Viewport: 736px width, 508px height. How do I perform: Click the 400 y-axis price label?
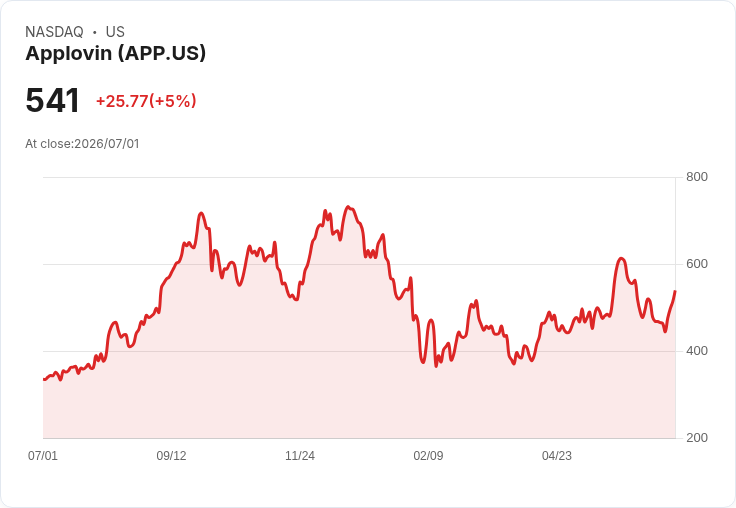(697, 351)
